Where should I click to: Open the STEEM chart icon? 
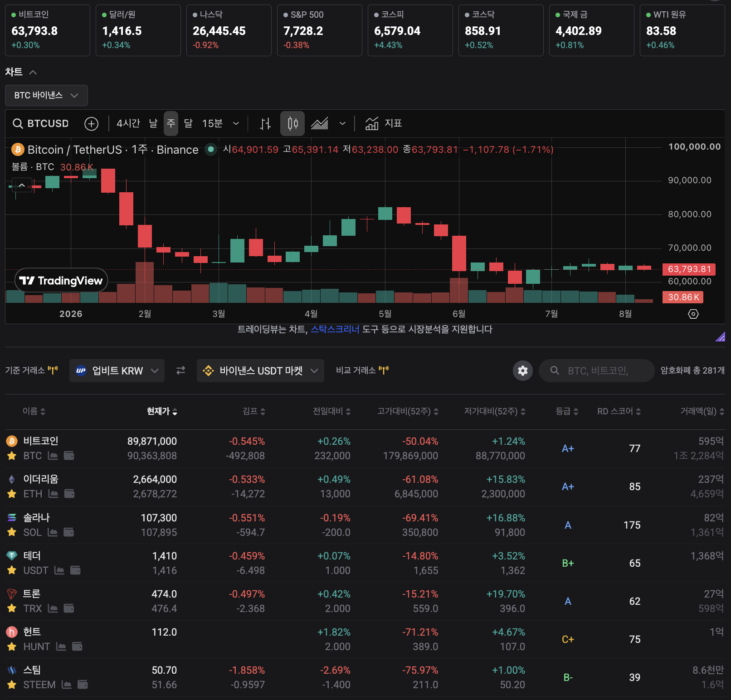coord(67,685)
